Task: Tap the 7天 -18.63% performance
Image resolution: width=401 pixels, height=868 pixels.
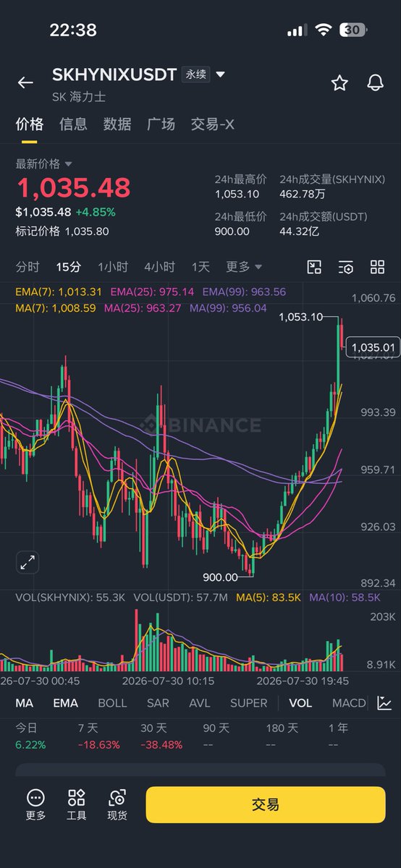Action: pyautogui.click(x=98, y=736)
